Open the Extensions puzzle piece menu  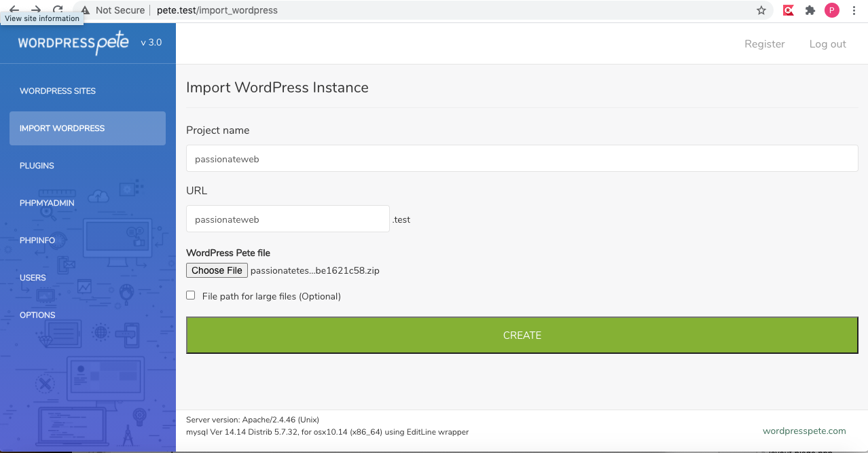pos(810,10)
